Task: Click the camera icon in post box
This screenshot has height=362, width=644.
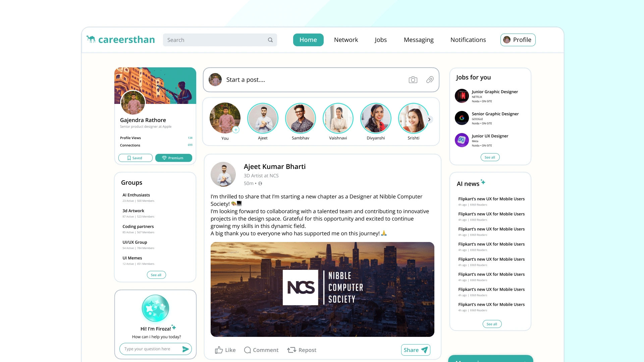Action: (413, 80)
